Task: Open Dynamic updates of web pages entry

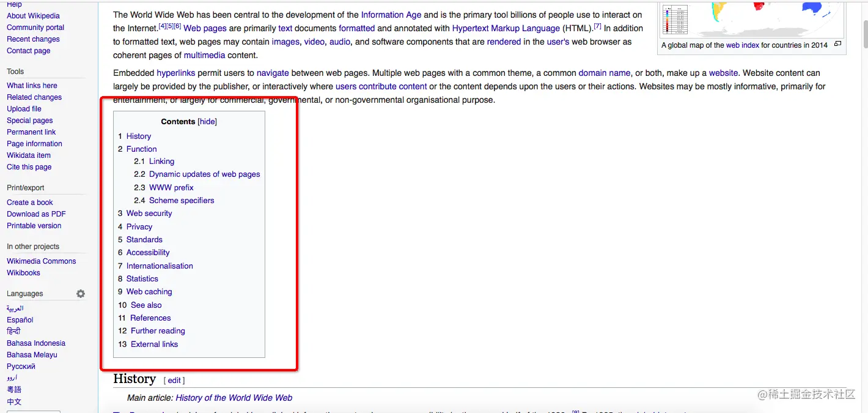Action: click(x=204, y=174)
